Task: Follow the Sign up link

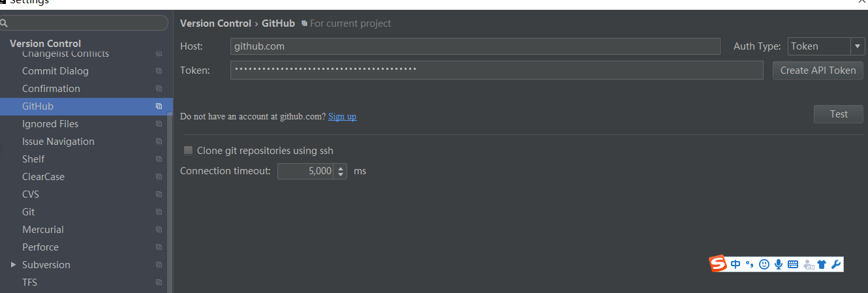Action: (x=342, y=116)
